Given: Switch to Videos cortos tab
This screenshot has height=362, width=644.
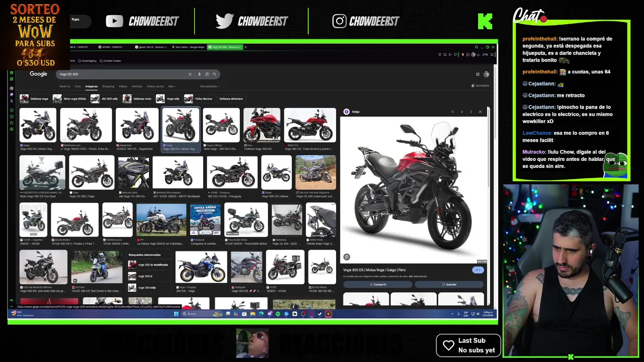Looking at the screenshot, I should point(155,86).
